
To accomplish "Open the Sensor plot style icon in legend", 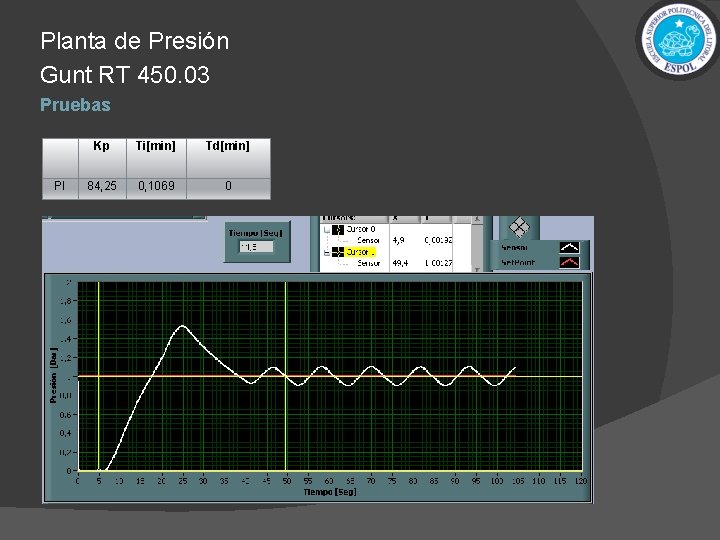I will coord(569,248).
